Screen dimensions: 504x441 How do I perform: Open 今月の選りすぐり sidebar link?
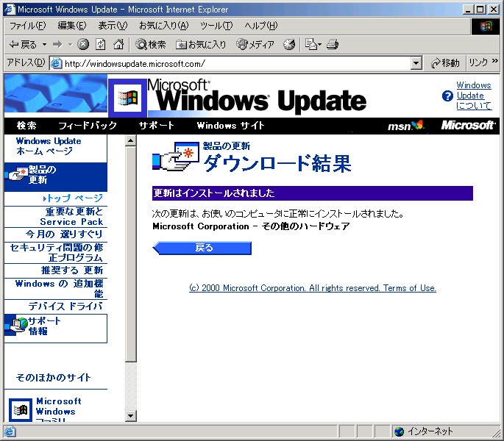point(64,234)
